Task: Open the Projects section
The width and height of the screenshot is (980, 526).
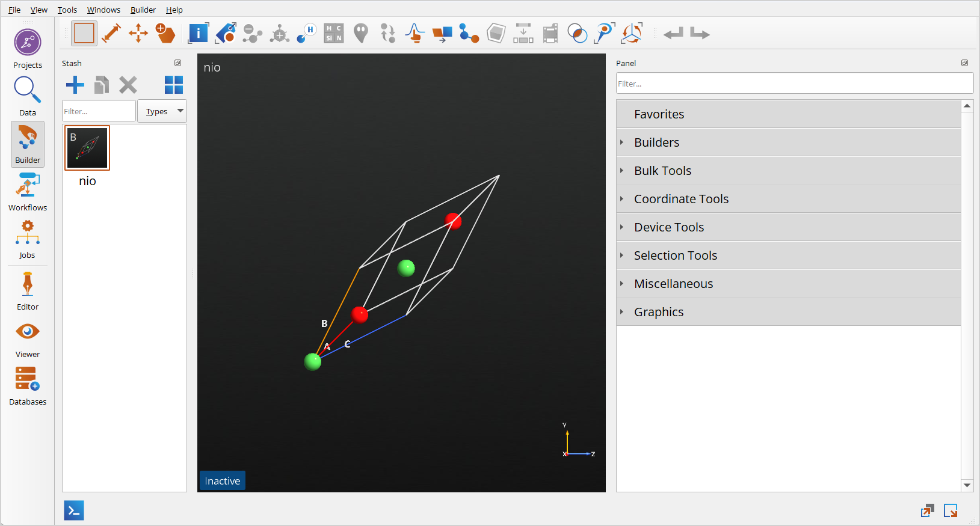Action: 28,49
